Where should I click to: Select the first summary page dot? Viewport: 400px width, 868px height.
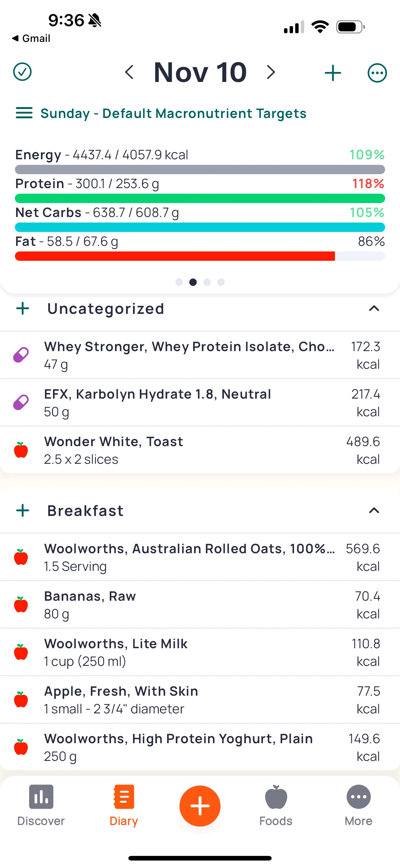(179, 282)
